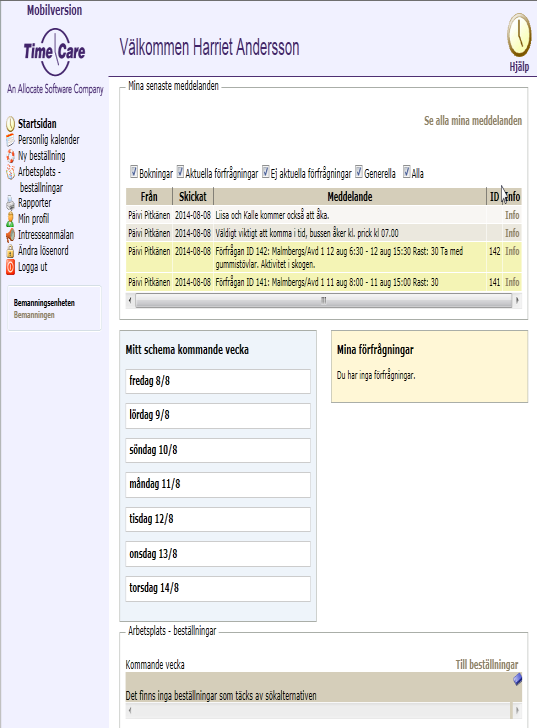Select the måndag 11/8 schedule row
The image size is (537, 728).
click(x=218, y=485)
